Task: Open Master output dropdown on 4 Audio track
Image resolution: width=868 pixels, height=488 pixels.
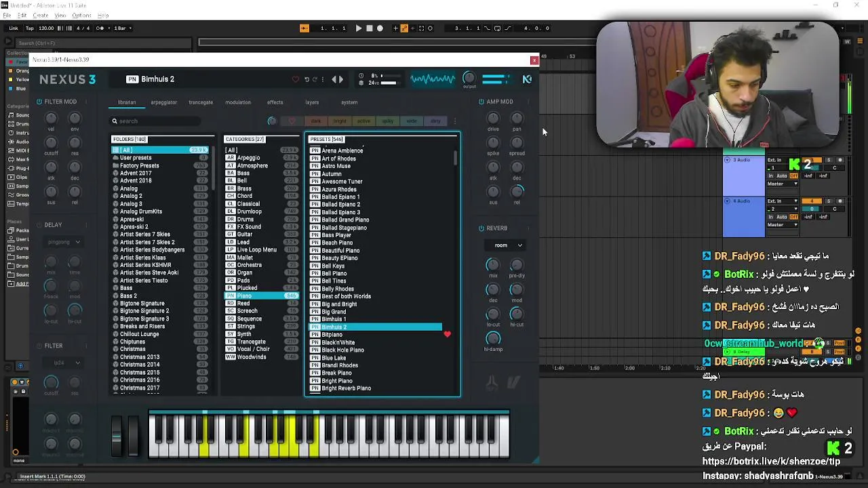Action: (783, 225)
